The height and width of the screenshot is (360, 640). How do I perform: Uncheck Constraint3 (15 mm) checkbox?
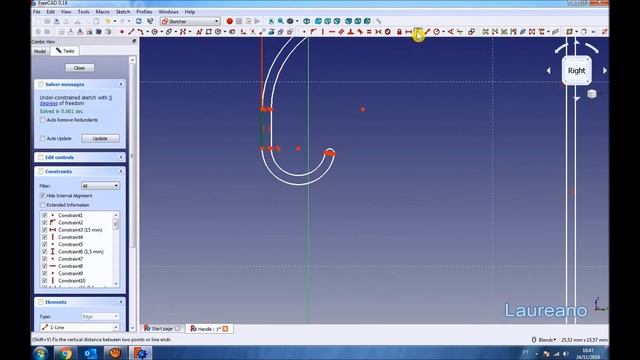(44, 230)
